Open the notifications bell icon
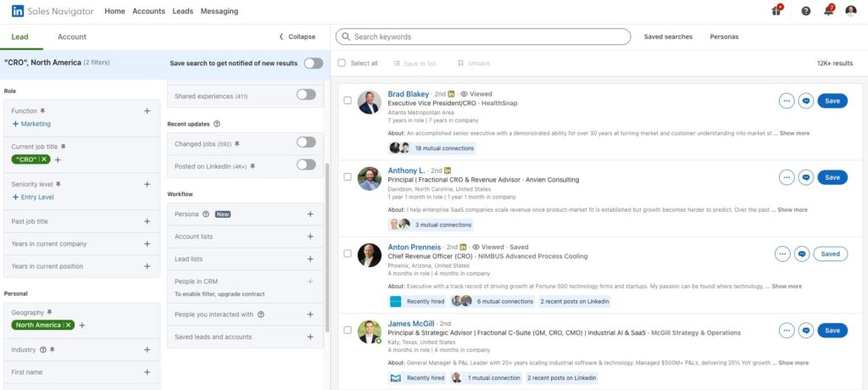Screen dimensions: 868x390 (x=829, y=10)
